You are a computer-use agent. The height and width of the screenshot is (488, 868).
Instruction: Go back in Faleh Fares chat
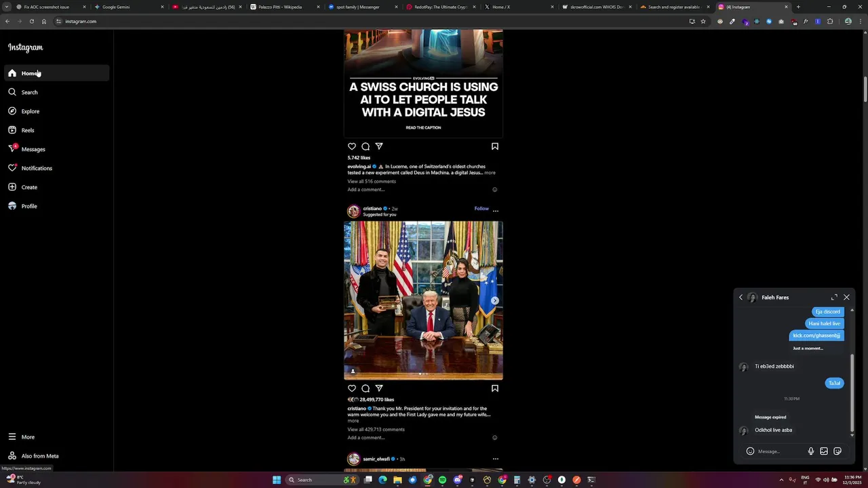(x=741, y=298)
